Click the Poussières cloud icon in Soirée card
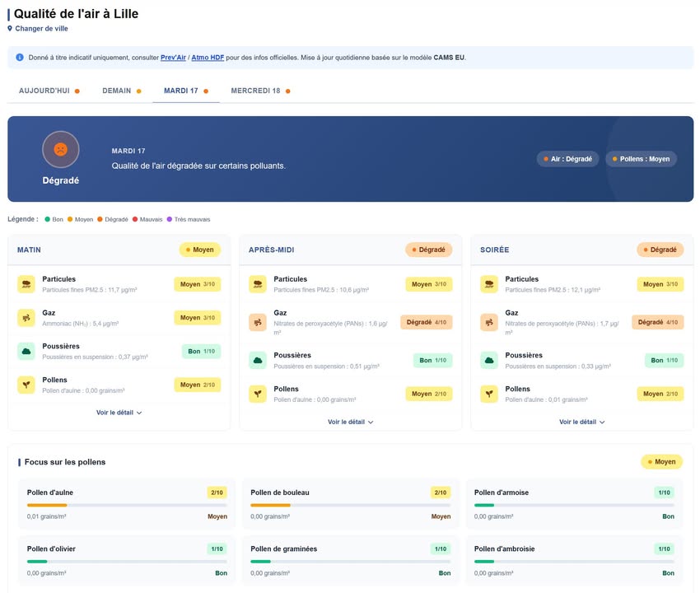The image size is (700, 593). pos(489,360)
